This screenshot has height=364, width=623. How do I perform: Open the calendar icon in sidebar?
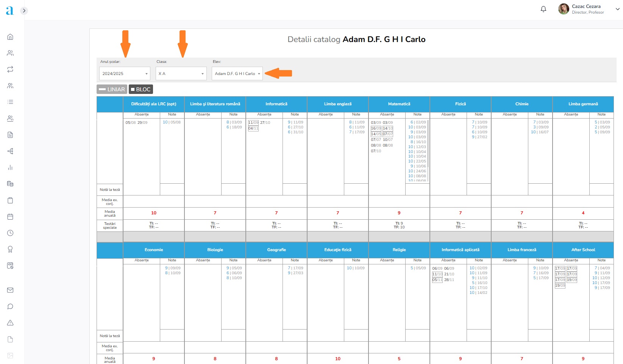pyautogui.click(x=10, y=217)
